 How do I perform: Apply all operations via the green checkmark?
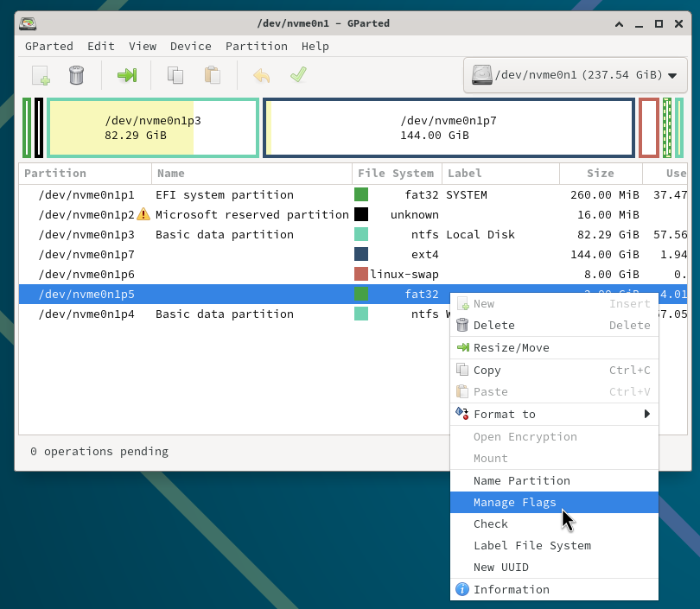click(298, 75)
